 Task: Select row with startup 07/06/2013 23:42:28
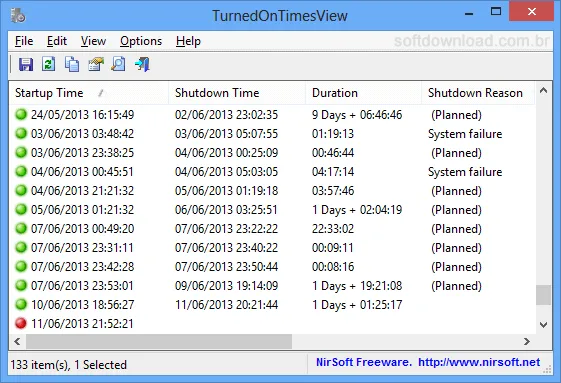pyautogui.click(x=273, y=266)
